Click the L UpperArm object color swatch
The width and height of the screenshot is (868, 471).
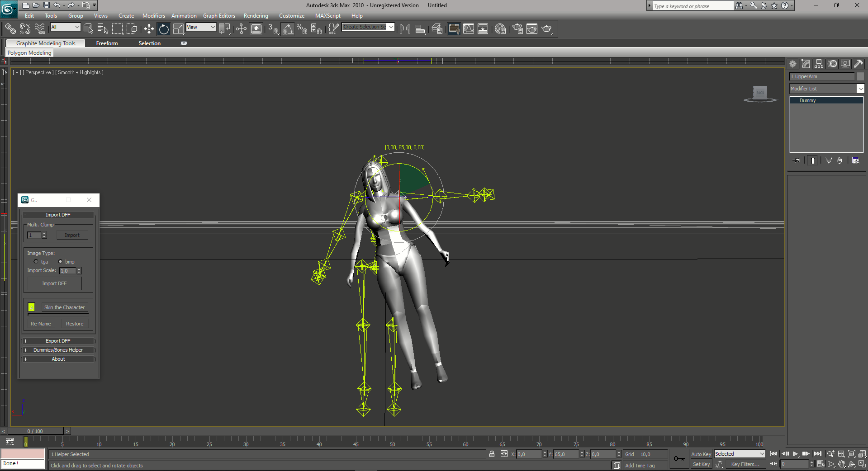(x=860, y=76)
